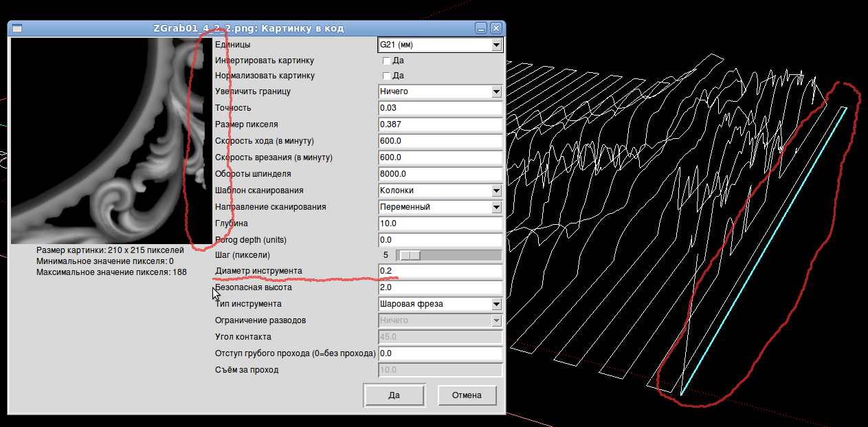This screenshot has width=868, height=427.
Task: Click the Porog depth (units) field
Action: click(440, 240)
